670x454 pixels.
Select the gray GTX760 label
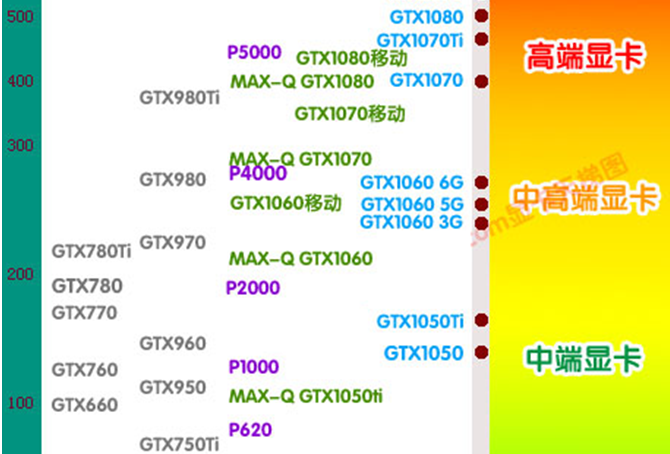85,370
